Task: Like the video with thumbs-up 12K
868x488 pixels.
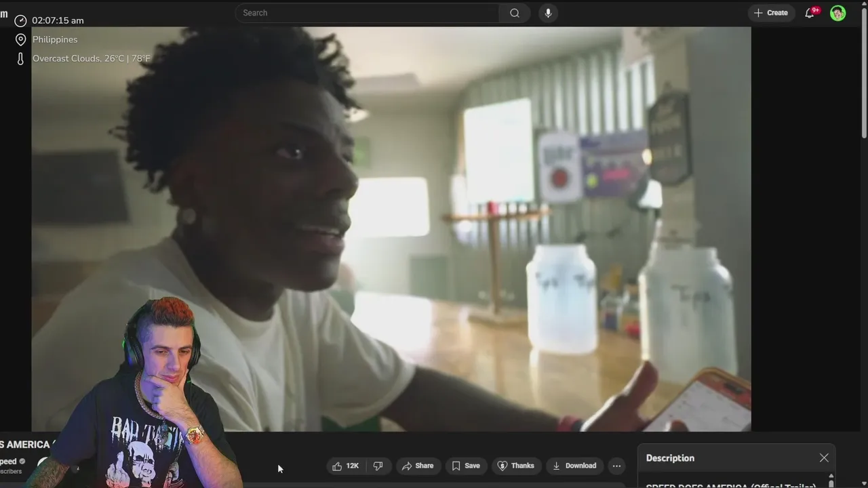Action: (x=346, y=466)
